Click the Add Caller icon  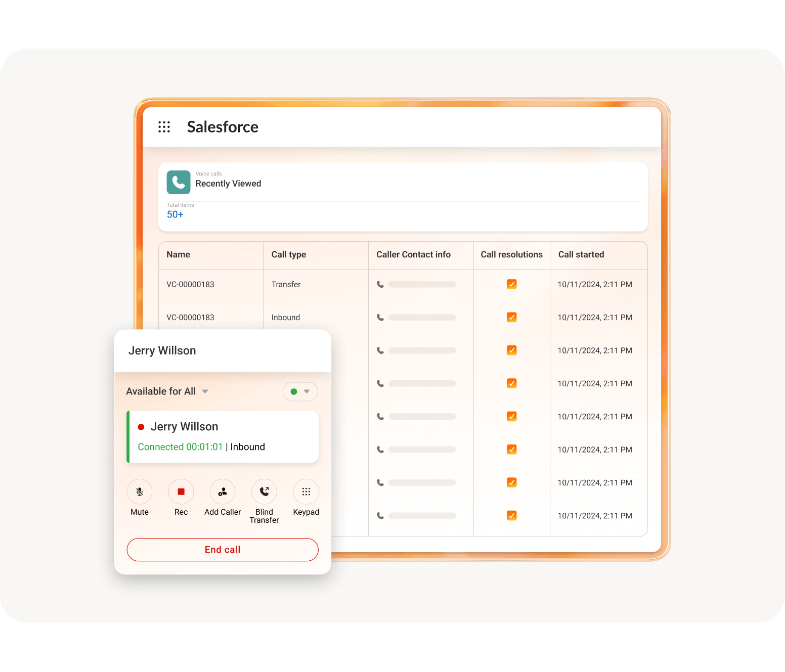click(223, 491)
